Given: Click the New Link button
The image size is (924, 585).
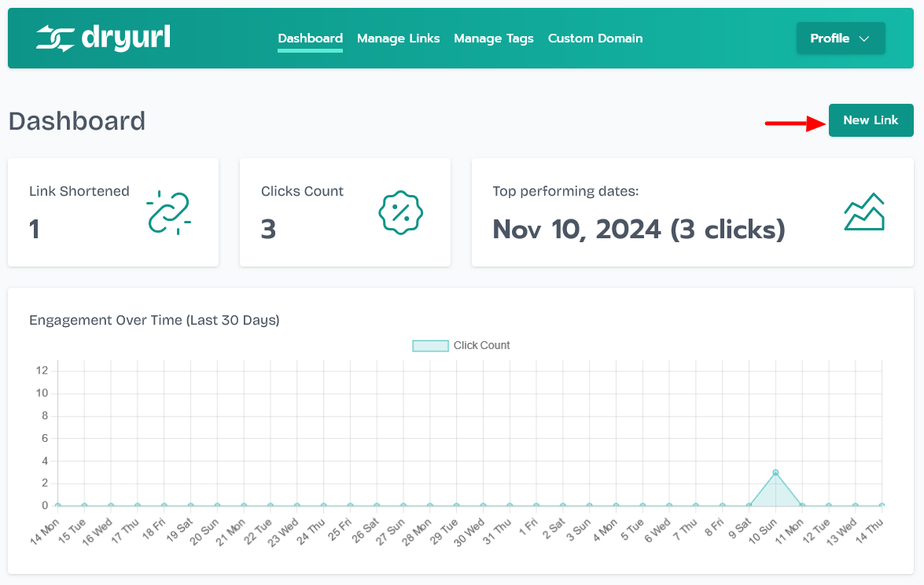Looking at the screenshot, I should click(871, 120).
